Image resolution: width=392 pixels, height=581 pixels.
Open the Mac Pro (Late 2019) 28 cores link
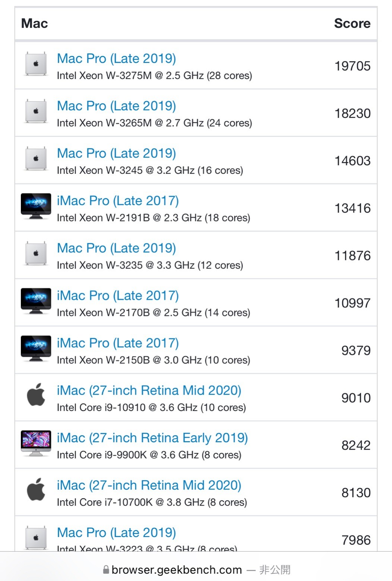[116, 59]
